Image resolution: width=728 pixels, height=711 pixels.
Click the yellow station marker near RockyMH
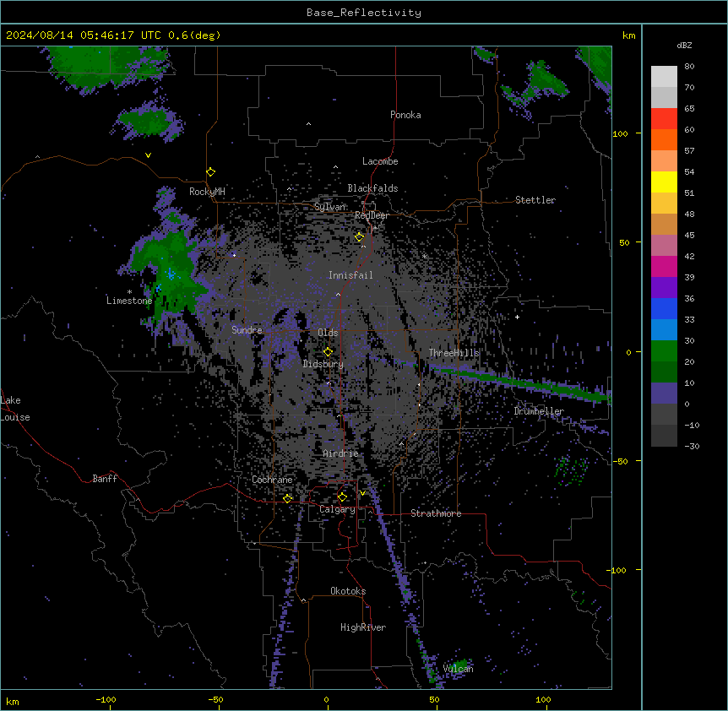(211, 172)
